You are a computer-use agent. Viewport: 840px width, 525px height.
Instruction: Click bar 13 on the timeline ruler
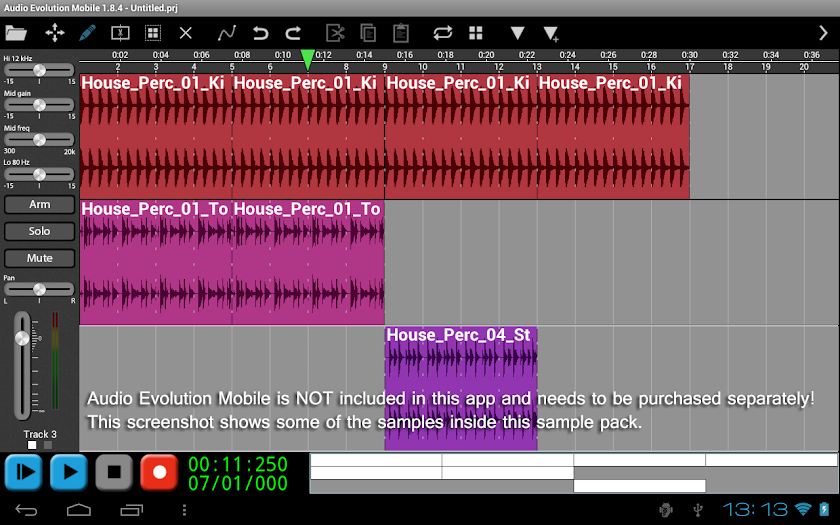[537, 67]
